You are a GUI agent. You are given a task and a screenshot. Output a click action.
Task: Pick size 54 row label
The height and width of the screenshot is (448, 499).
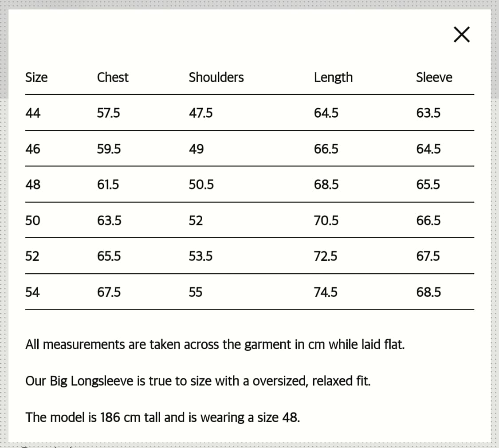(x=32, y=292)
